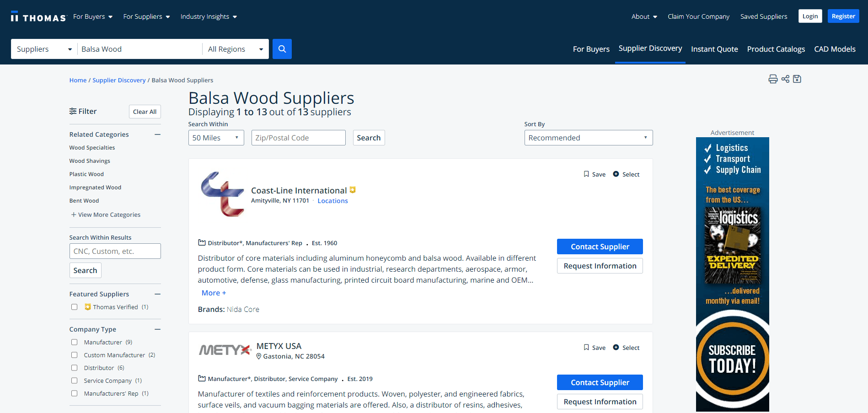868x413 pixels.
Task: Go to Home breadcrumb link
Action: tap(78, 80)
